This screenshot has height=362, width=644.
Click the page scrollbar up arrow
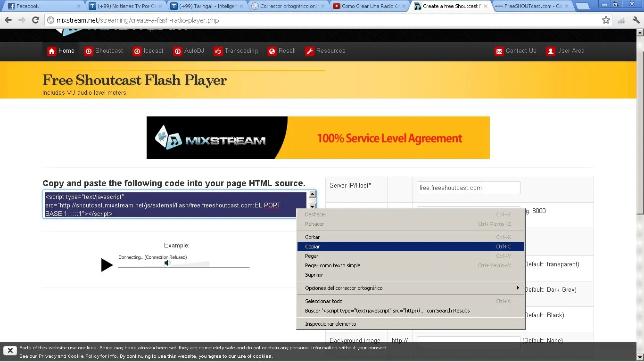640,33
